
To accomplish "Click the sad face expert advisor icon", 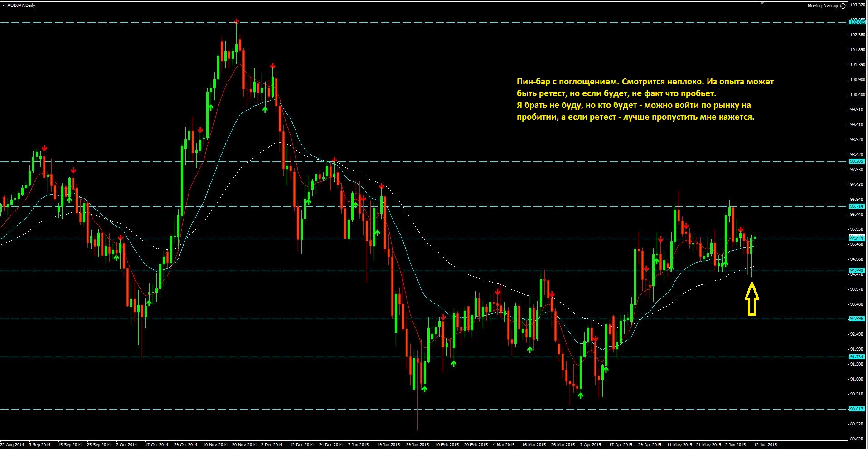I will 843,6.
